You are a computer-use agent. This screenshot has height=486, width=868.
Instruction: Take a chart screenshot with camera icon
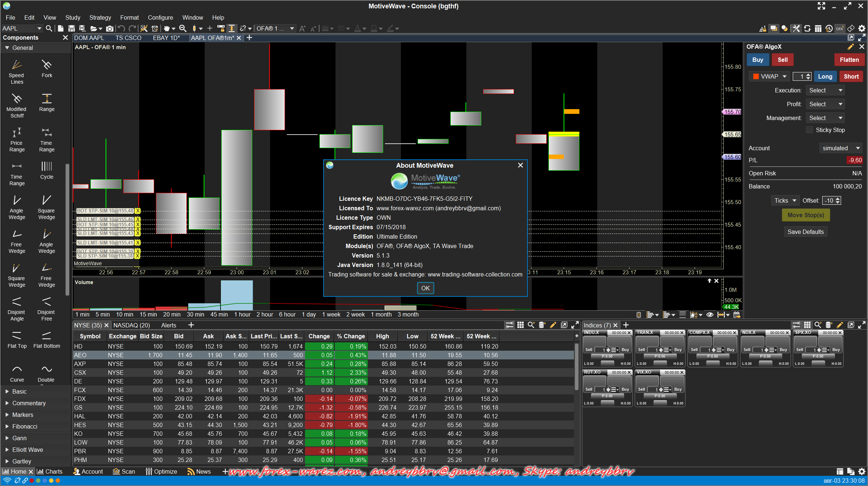pyautogui.click(x=110, y=28)
